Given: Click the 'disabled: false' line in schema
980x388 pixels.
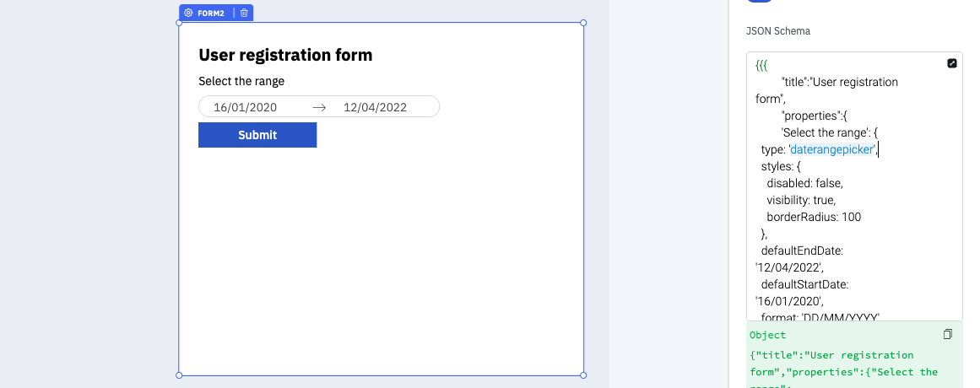Looking at the screenshot, I should tap(804, 183).
